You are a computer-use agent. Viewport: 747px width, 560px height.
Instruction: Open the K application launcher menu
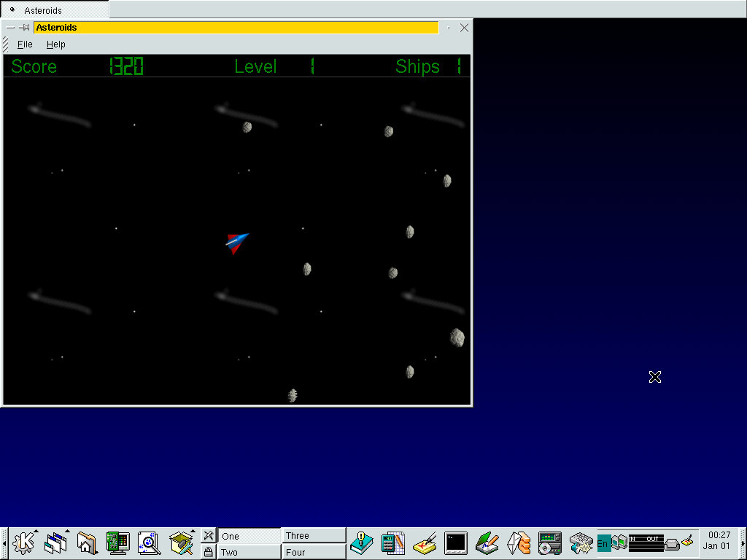[x=24, y=542]
